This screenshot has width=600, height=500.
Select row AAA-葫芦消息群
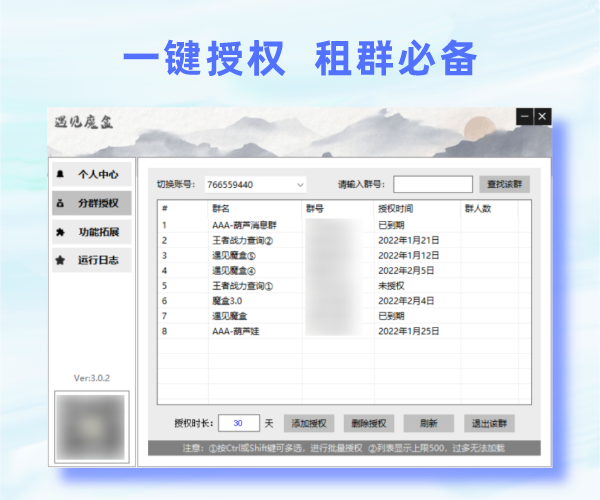(344, 225)
